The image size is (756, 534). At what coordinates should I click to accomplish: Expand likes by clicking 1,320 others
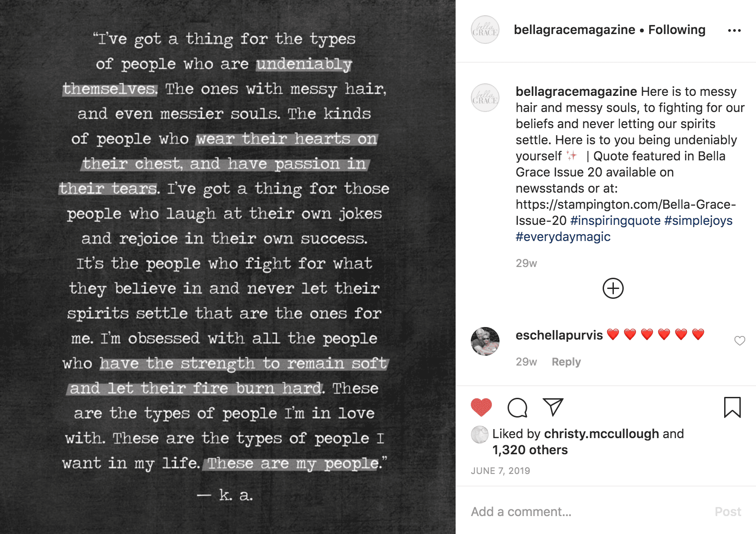point(529,450)
